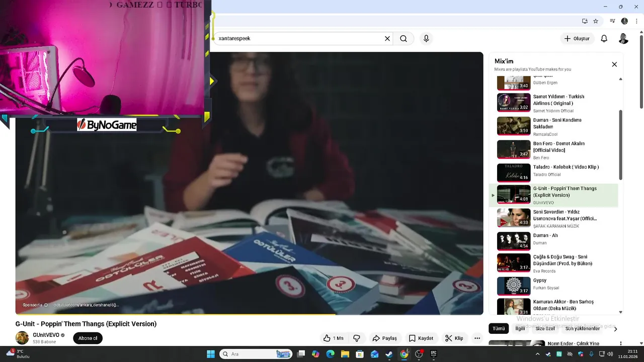Select the Tümü filter chip
This screenshot has height=362, width=644.
point(499,328)
